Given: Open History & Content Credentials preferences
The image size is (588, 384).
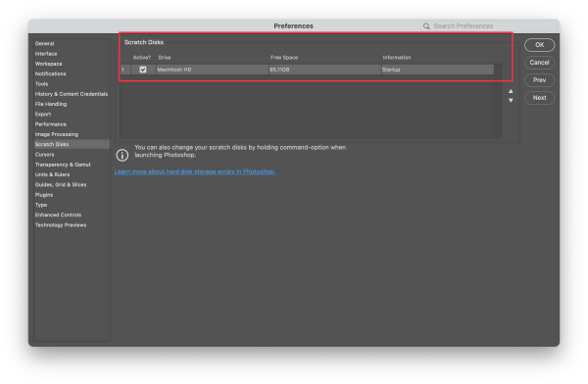Looking at the screenshot, I should pyautogui.click(x=72, y=94).
